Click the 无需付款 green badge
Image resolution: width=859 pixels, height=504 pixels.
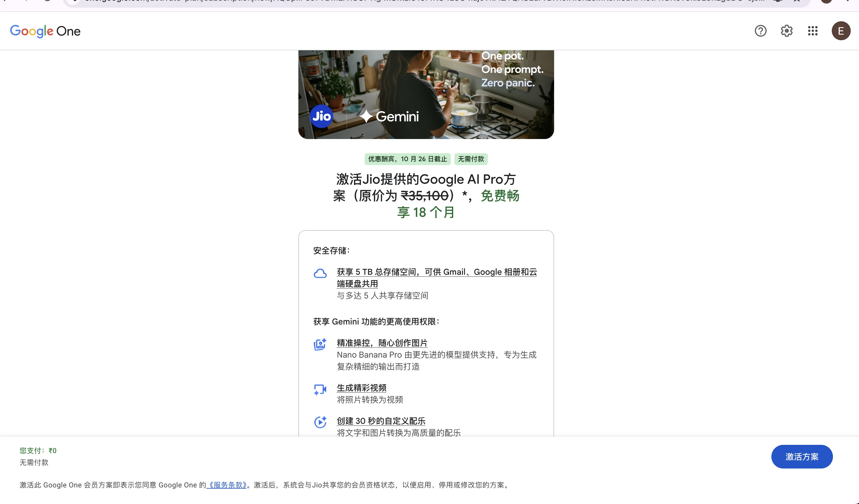point(471,159)
